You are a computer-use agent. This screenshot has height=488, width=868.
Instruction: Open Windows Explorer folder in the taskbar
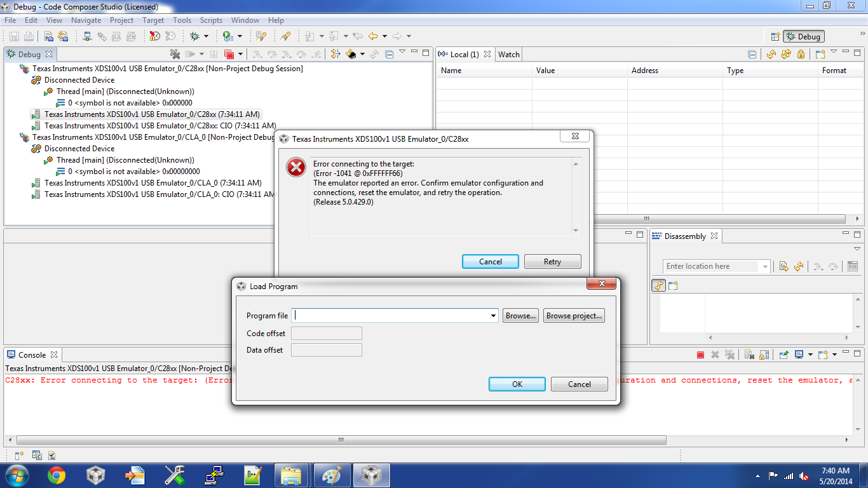[291, 475]
